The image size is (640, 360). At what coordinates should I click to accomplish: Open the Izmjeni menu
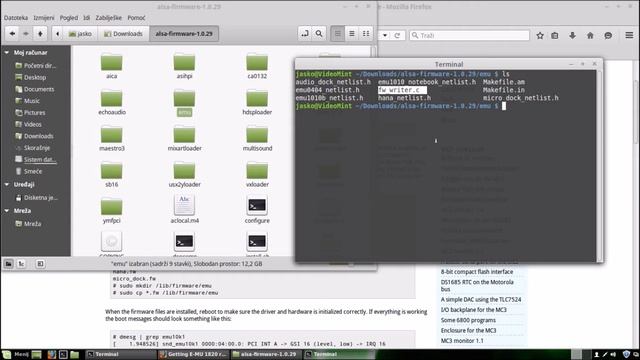(44, 18)
